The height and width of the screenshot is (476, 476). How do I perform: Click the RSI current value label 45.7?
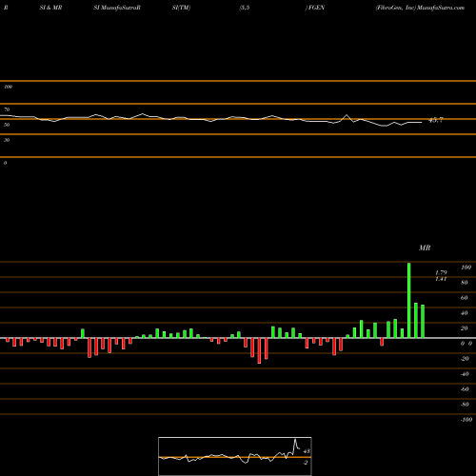(435, 120)
